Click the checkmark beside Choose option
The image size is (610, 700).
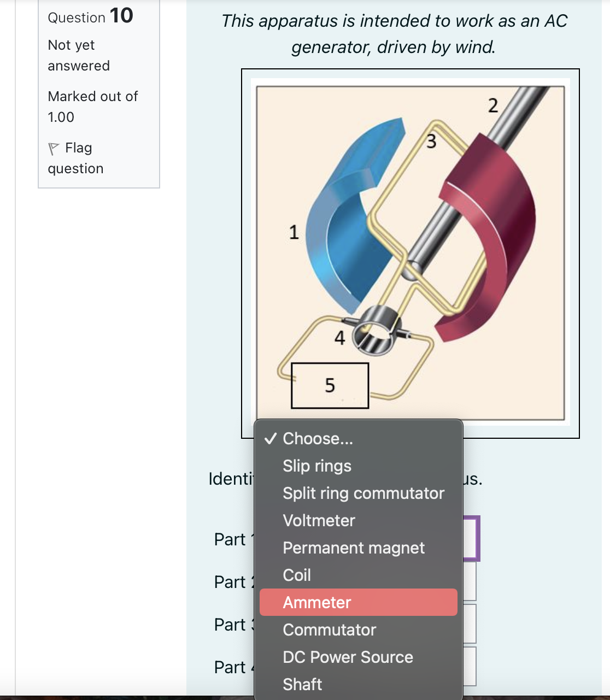pos(270,438)
